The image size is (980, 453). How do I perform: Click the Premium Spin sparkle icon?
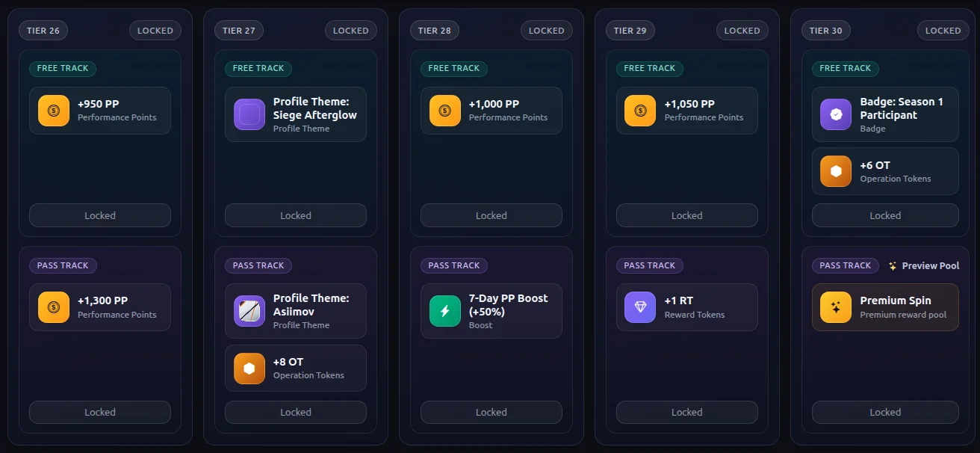[x=836, y=307]
